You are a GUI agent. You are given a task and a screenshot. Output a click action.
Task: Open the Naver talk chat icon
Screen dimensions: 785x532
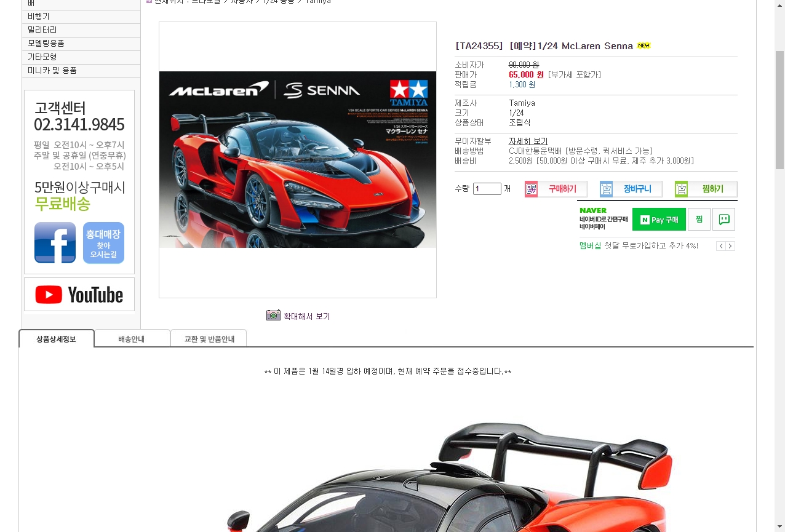tap(724, 220)
